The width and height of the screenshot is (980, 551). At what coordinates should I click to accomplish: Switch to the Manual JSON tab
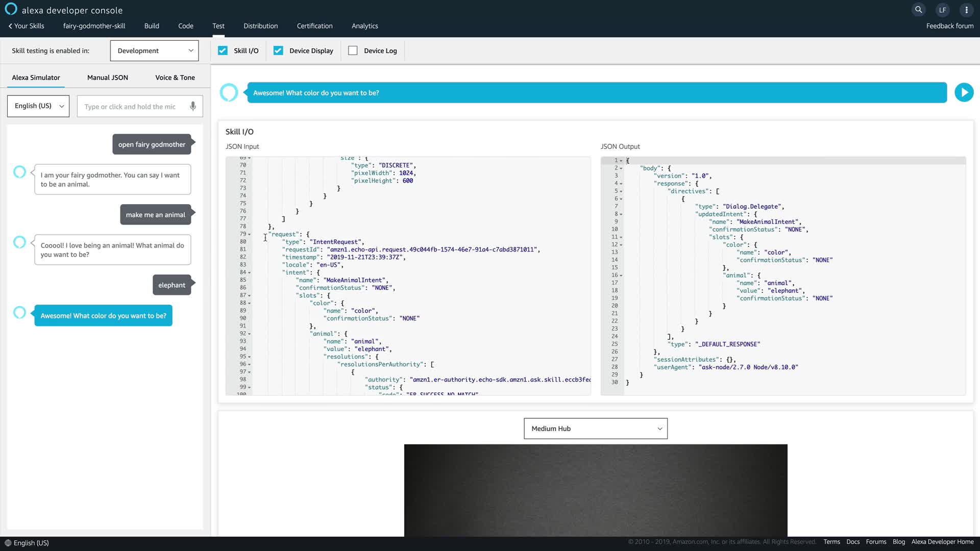pos(107,78)
